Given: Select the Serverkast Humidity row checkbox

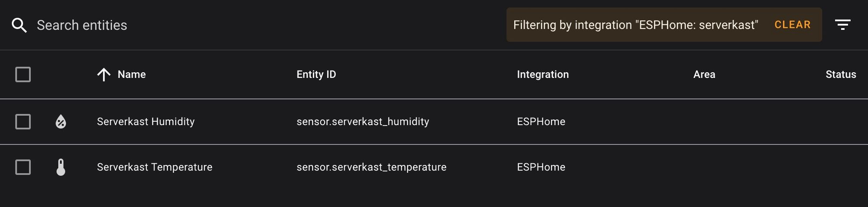Looking at the screenshot, I should click(23, 122).
